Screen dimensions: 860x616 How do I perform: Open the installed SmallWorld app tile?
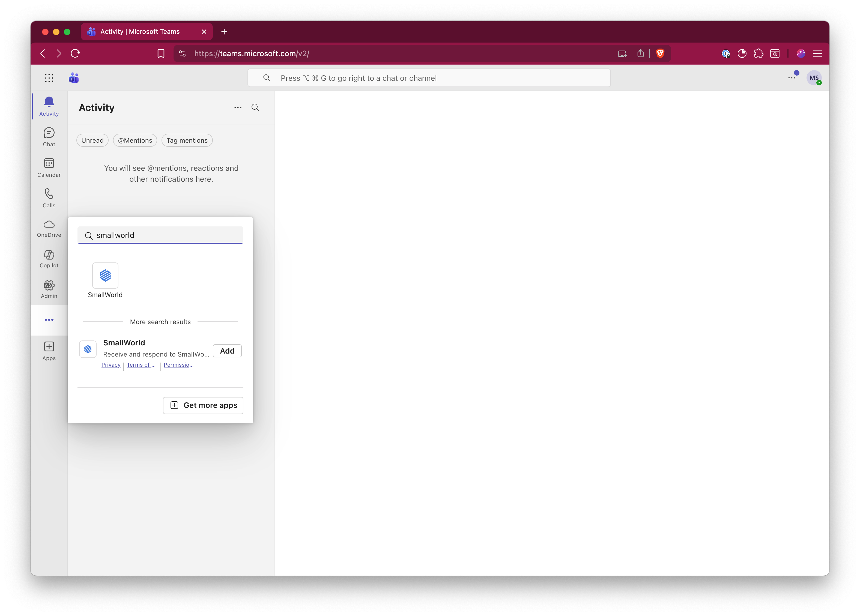105,276
